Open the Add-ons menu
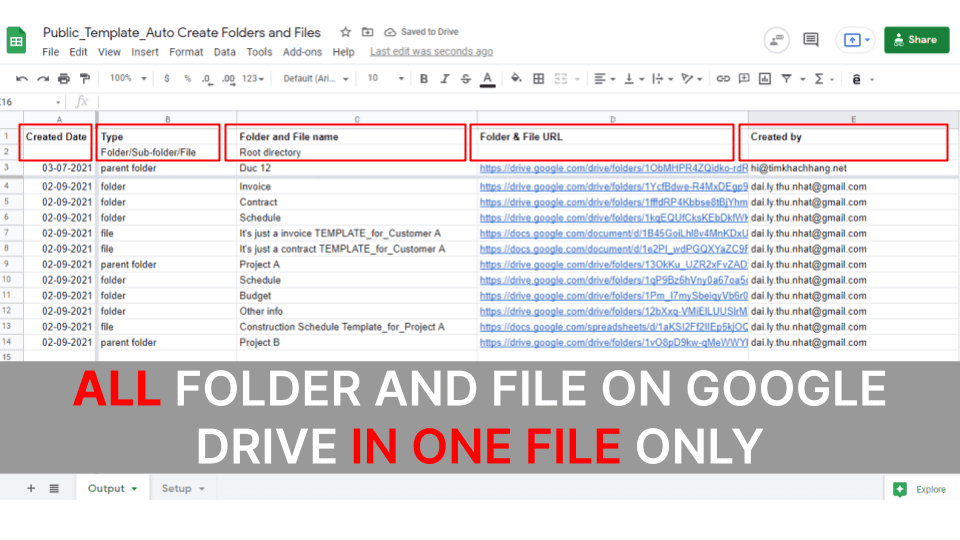Image resolution: width=960 pixels, height=540 pixels. click(302, 52)
